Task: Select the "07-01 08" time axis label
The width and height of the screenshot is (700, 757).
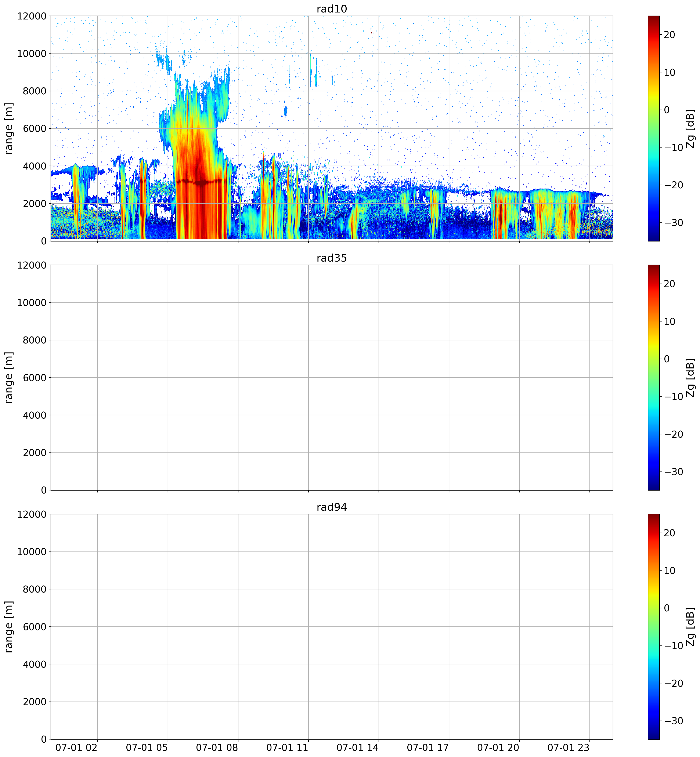Action: click(217, 747)
